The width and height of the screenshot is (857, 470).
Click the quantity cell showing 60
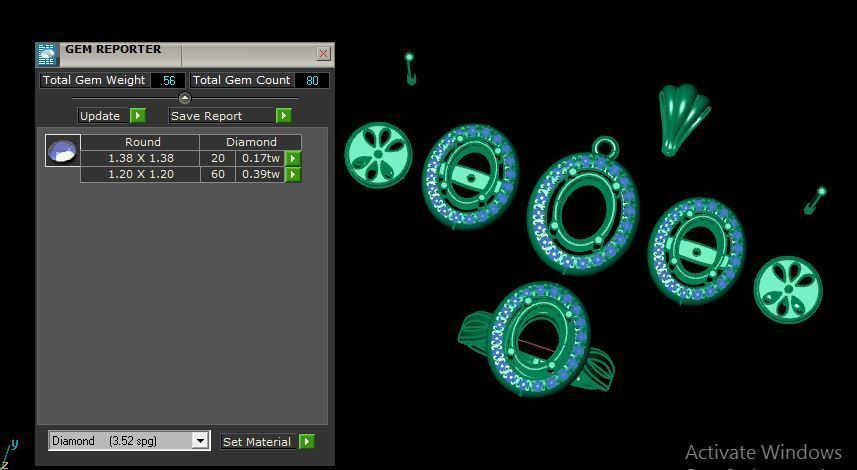coord(218,174)
